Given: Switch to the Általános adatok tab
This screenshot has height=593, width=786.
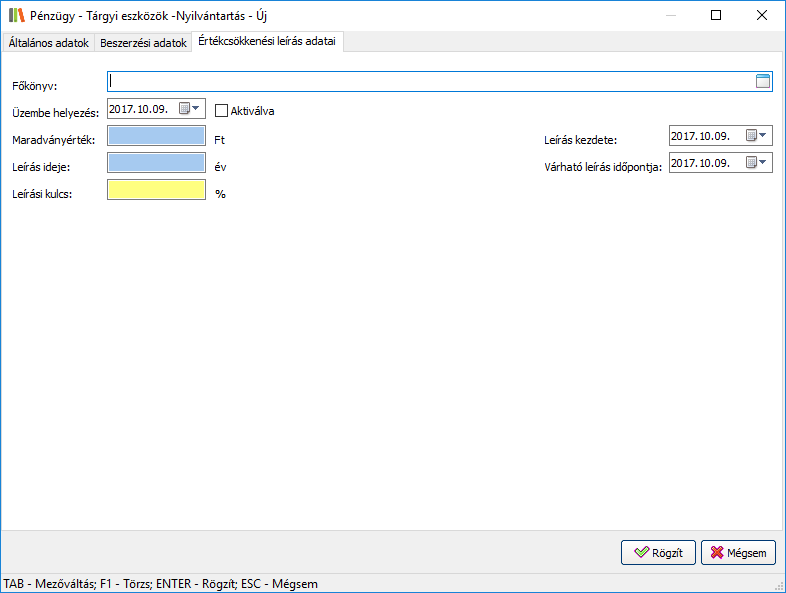Looking at the screenshot, I should [49, 43].
